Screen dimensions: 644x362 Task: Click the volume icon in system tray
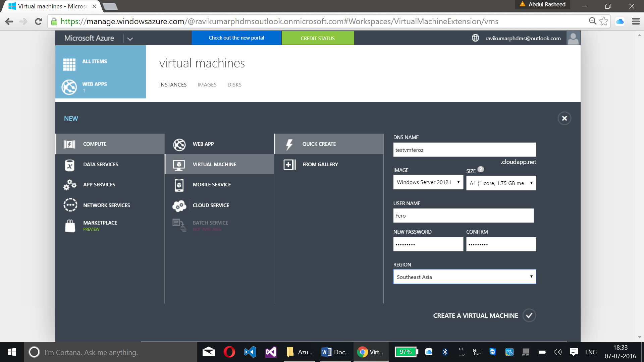click(x=557, y=352)
